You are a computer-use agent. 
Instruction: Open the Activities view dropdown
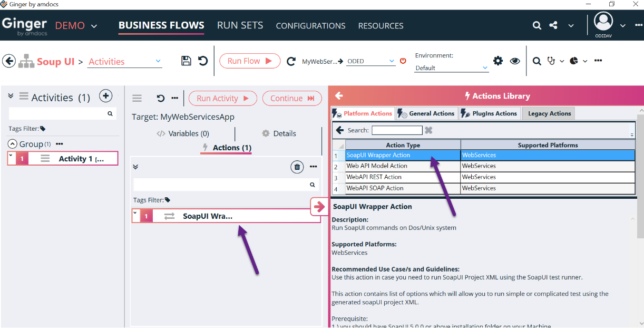158,61
